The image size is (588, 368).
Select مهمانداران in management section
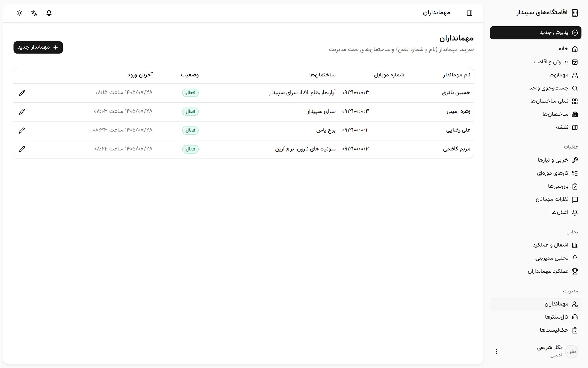tap(535, 304)
